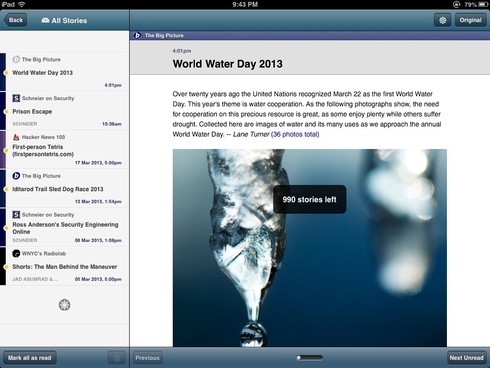This screenshot has height=368, width=490.
Task: Click the dimmed gear icon beside Mark all as read
Action: (117, 358)
